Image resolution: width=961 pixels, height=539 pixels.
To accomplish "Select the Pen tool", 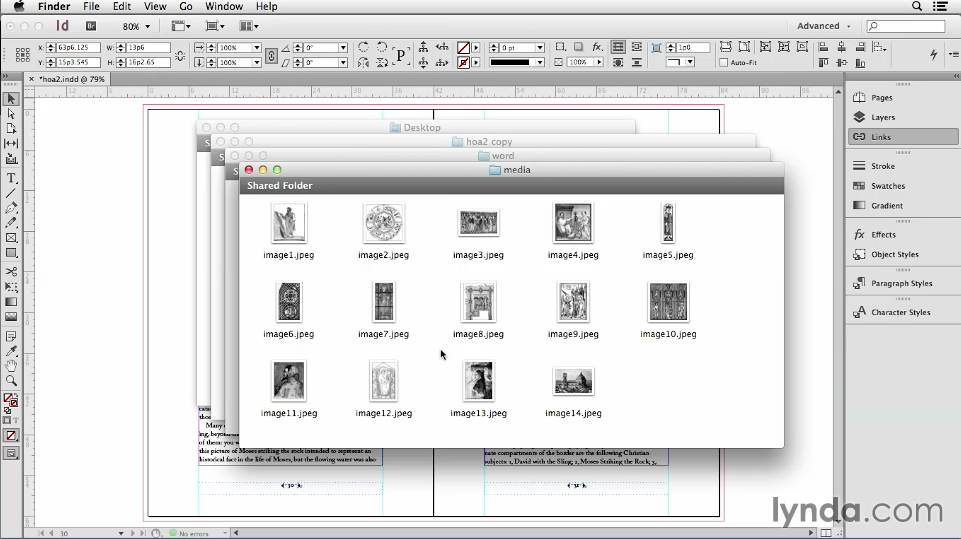I will coord(11,208).
